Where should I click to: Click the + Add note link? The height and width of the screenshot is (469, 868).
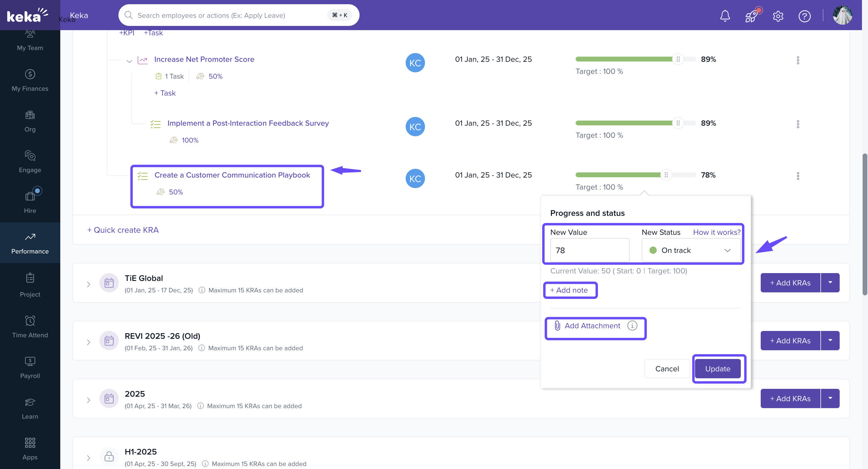[569, 290]
